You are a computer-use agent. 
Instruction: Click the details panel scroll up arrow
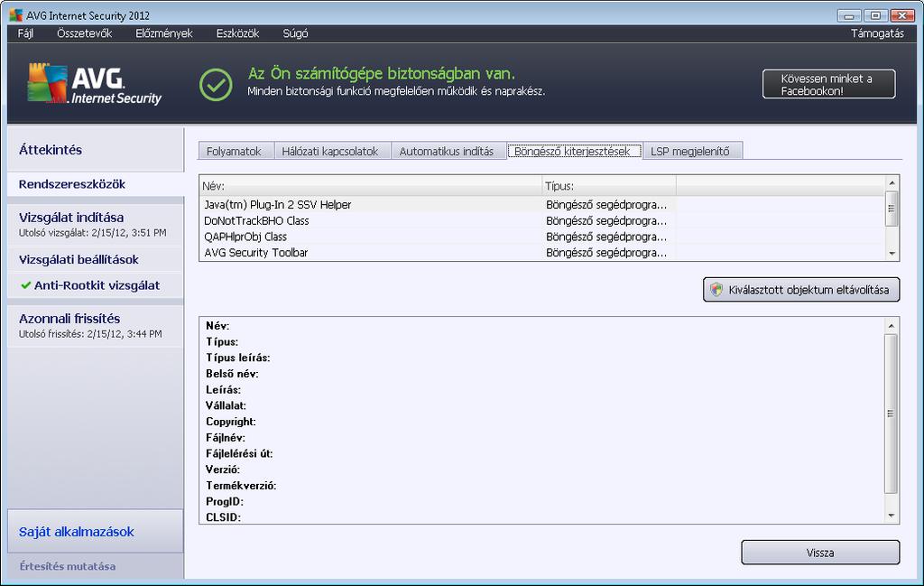tap(891, 325)
